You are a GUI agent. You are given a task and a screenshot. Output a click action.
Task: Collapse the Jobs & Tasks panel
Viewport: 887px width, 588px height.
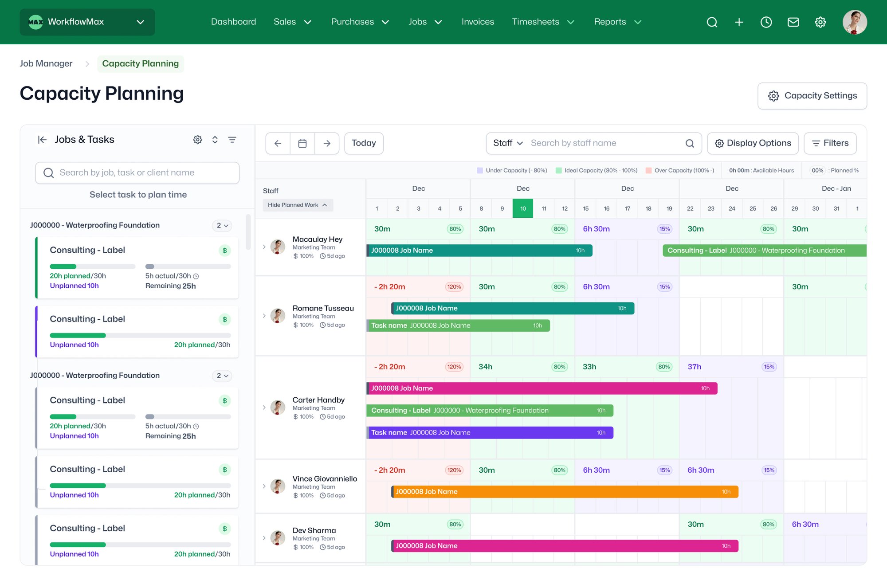coord(42,140)
